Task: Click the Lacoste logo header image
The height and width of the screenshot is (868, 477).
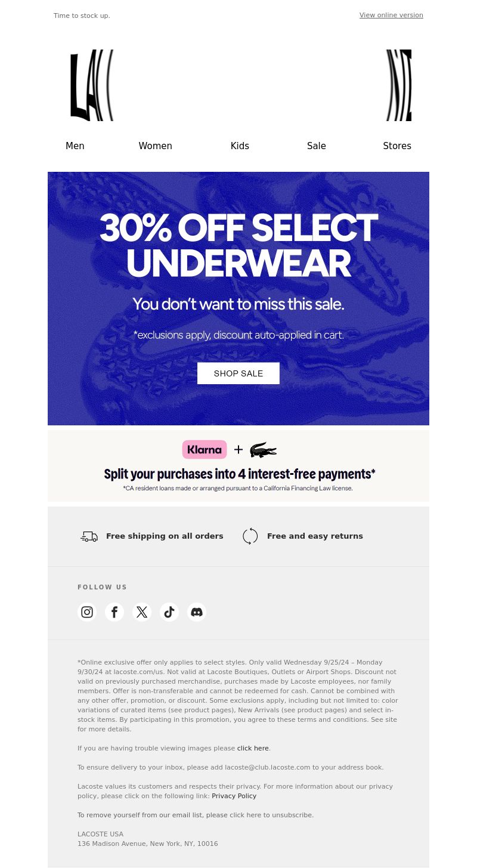Action: (238, 85)
